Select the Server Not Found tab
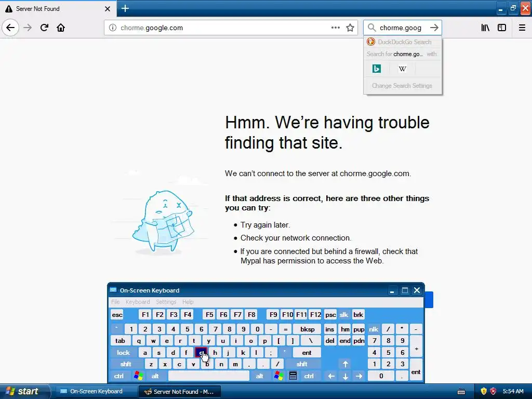The height and width of the screenshot is (399, 532). pyautogui.click(x=58, y=9)
